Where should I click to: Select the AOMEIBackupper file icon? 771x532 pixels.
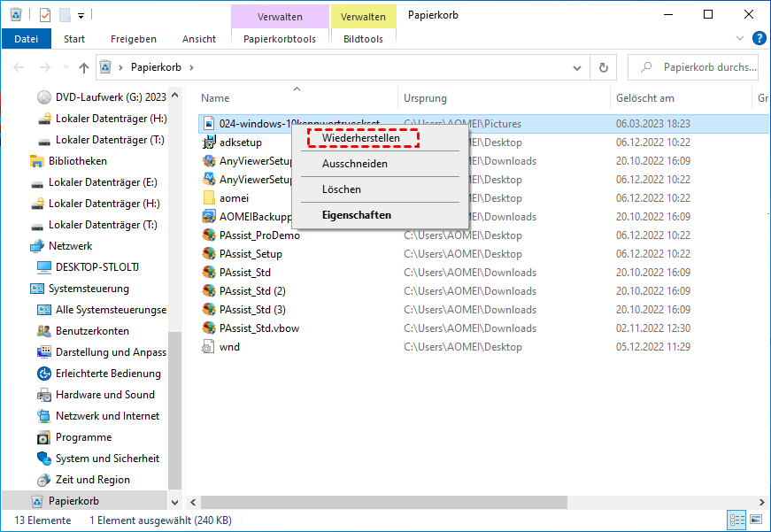209,216
